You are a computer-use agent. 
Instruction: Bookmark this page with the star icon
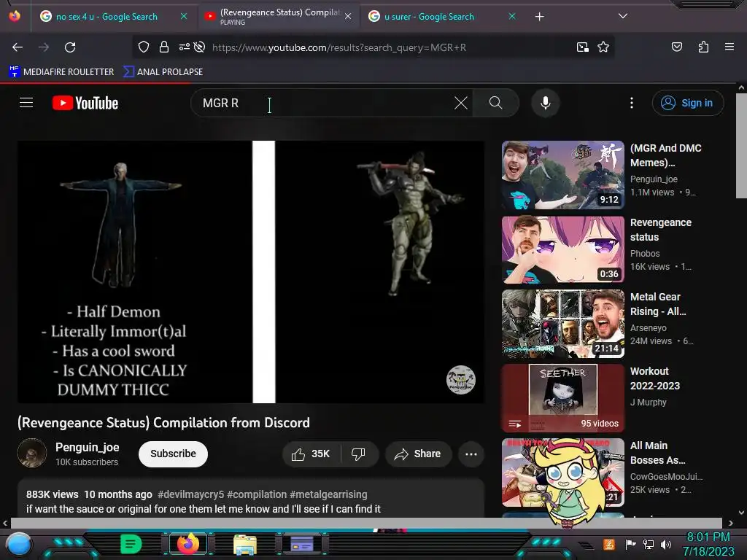click(x=603, y=47)
